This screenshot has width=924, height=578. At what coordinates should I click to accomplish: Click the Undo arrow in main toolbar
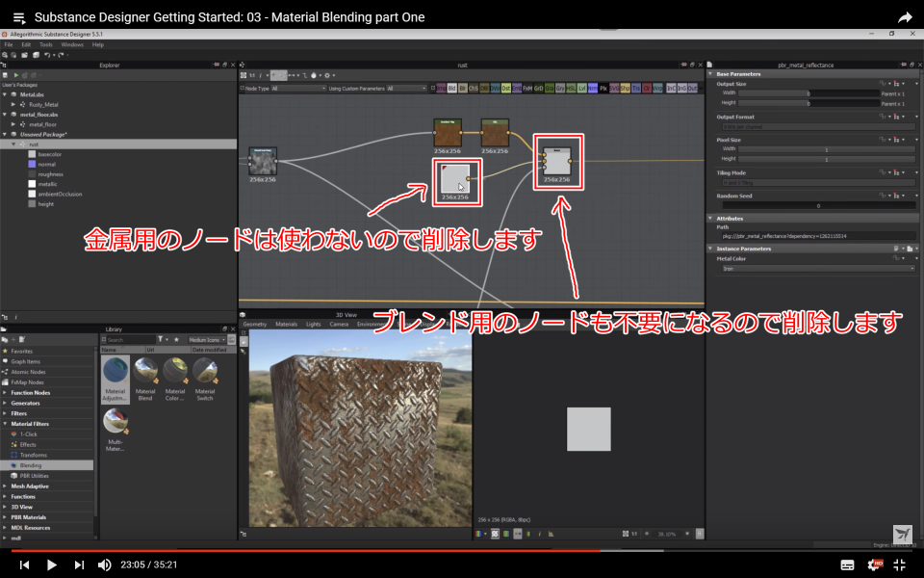tap(47, 55)
